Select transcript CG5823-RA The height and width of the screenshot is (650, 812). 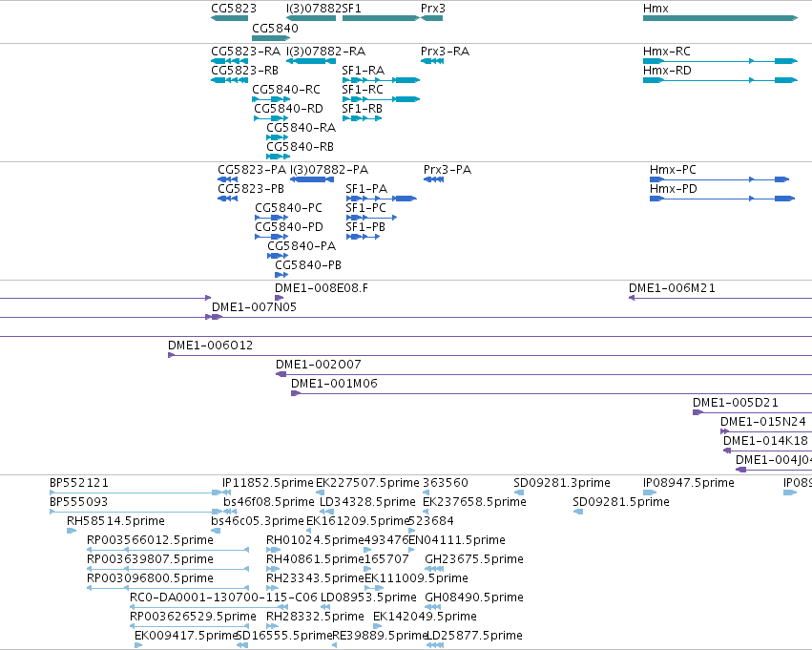click(229, 61)
